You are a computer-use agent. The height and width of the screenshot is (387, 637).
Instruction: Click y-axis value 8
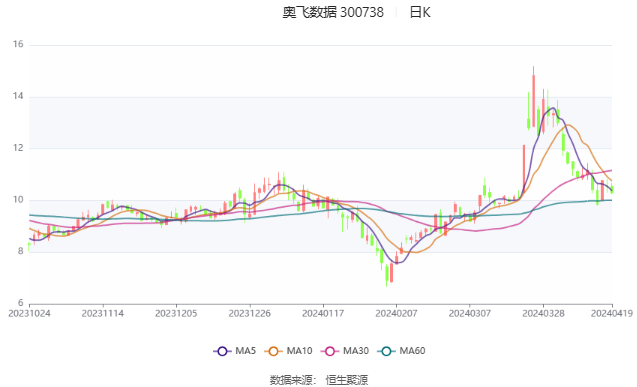(x=20, y=251)
